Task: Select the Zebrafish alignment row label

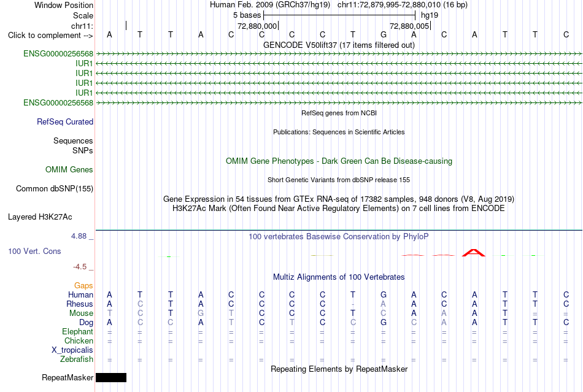Action: pyautogui.click(x=77, y=359)
